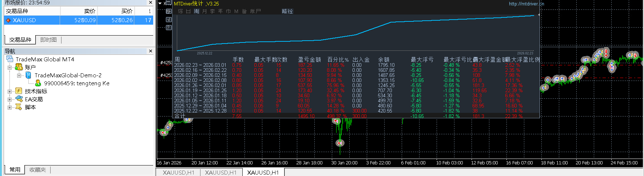
Task: Click the XAUUSD ask price 5280.26
Action: coord(122,20)
